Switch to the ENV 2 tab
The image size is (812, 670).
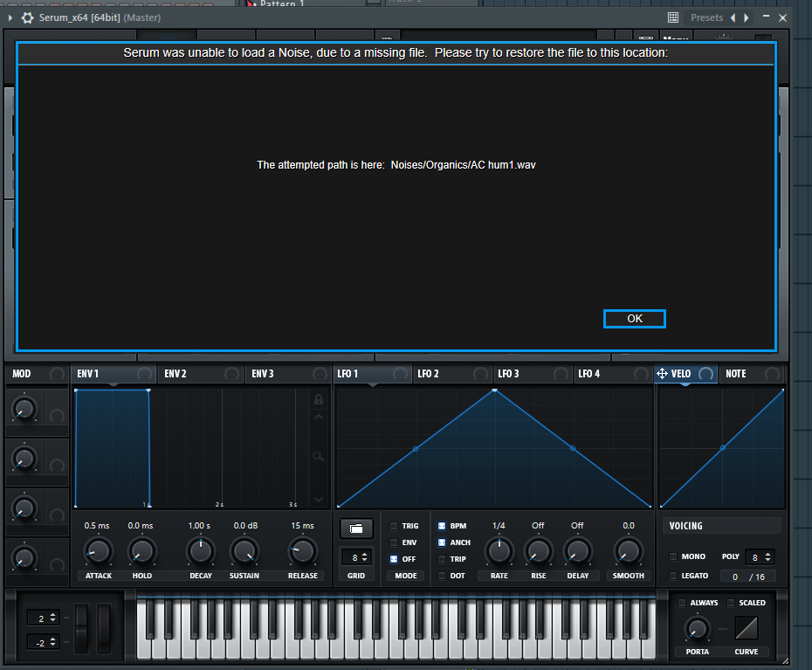pyautogui.click(x=201, y=374)
